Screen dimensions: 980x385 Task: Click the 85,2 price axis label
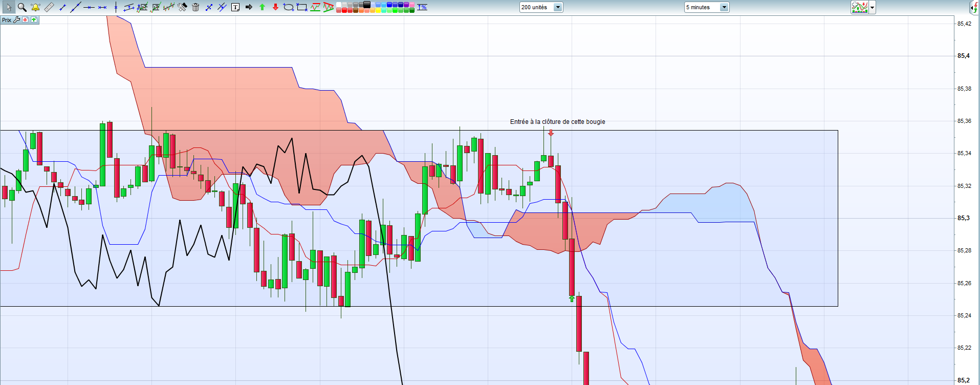tap(963, 380)
